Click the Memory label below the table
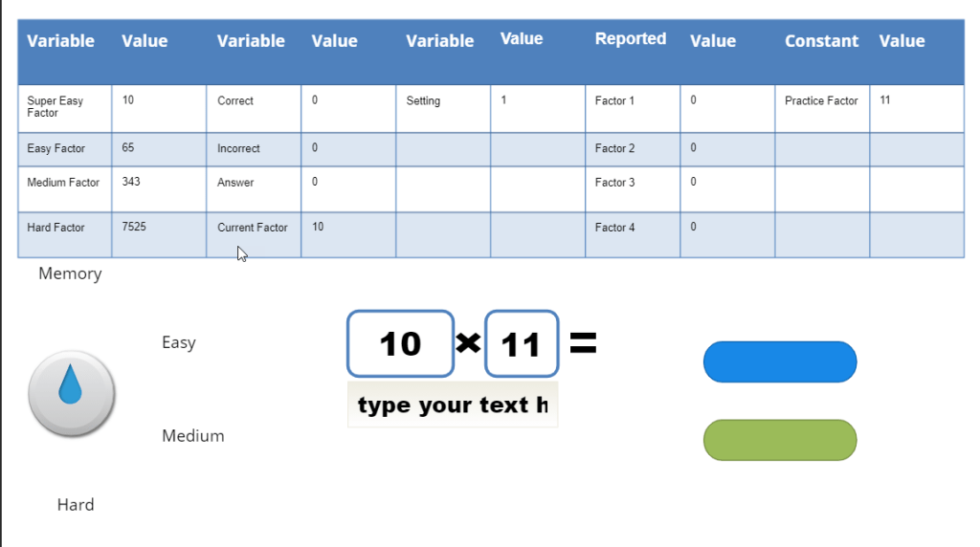The height and width of the screenshot is (547, 980). (70, 273)
